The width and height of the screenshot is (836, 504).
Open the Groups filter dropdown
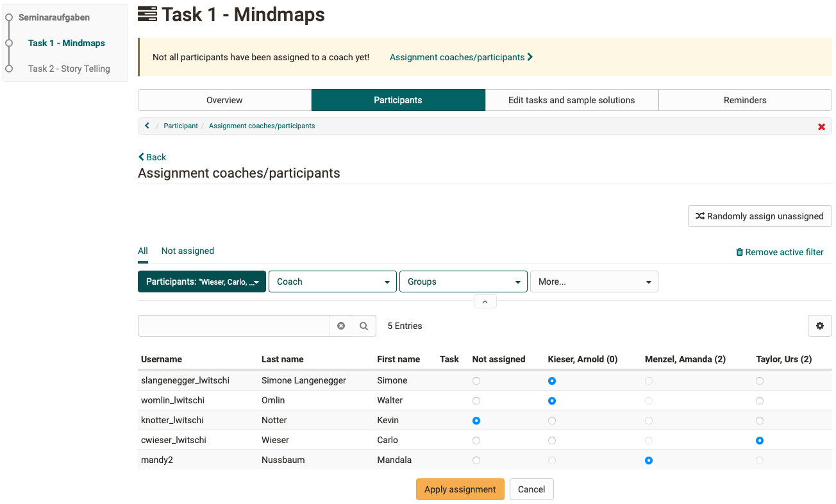(463, 281)
